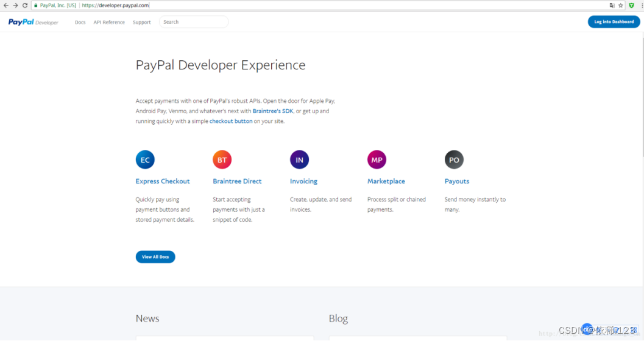
Task: Open the orange BT Braintree icon
Action: point(222,160)
